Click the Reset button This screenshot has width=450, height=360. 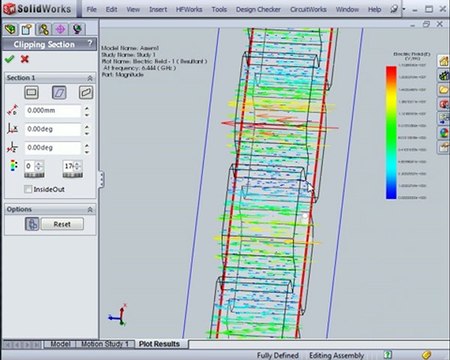(x=62, y=224)
